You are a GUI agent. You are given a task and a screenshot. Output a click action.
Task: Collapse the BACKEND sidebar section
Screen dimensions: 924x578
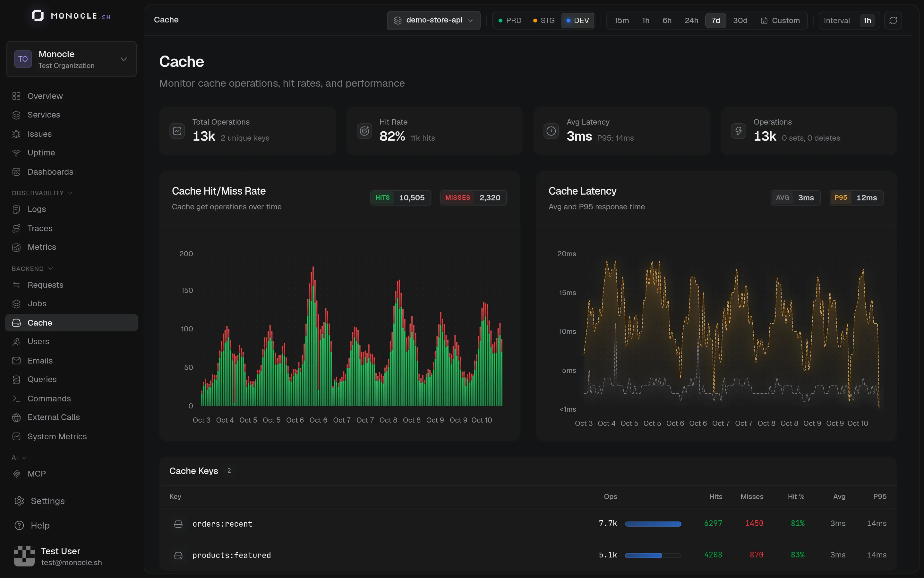pos(32,269)
